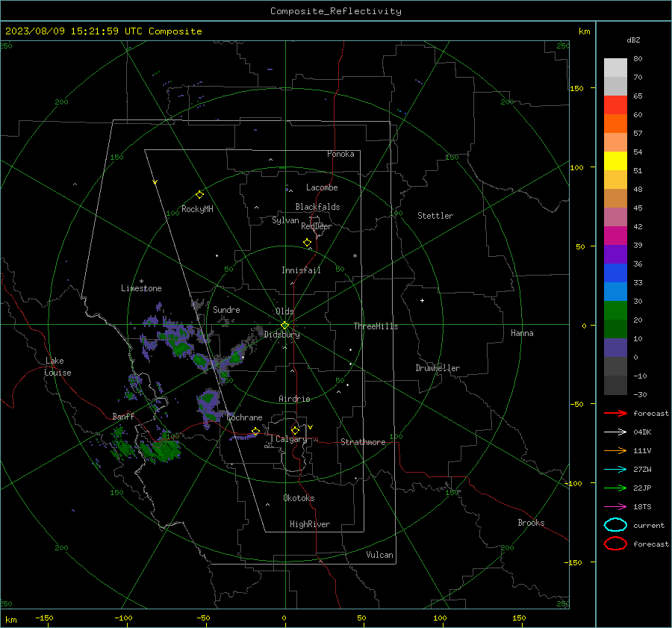Click the dBZ legend heading
672x628 pixels.
click(x=633, y=40)
